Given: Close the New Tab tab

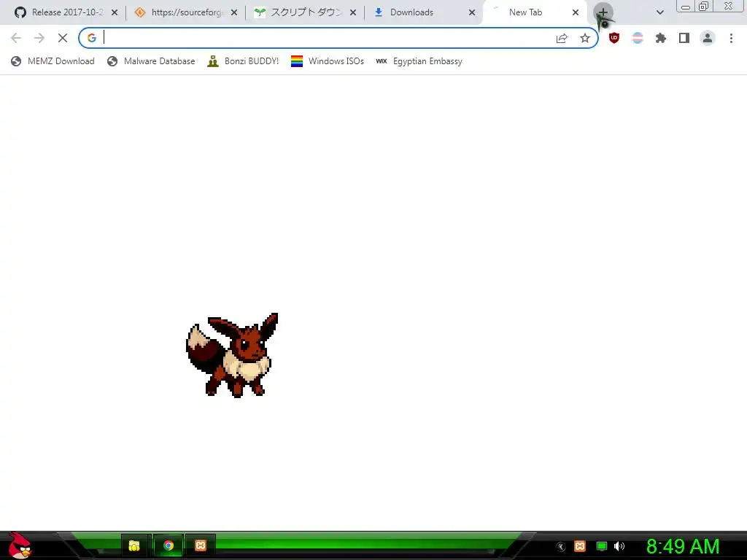Looking at the screenshot, I should 576,13.
